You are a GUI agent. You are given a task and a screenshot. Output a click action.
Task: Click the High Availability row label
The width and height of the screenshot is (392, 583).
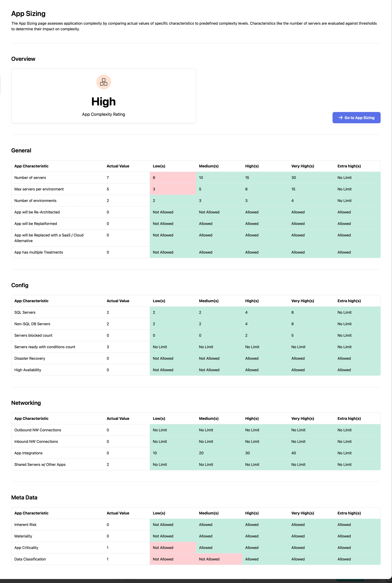(x=28, y=370)
